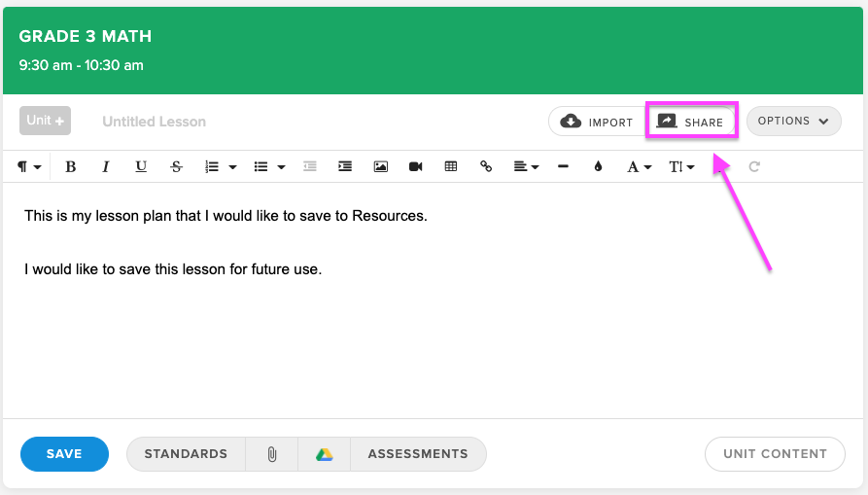This screenshot has height=495, width=868.
Task: Open the paragraph format dropdown
Action: click(x=29, y=166)
